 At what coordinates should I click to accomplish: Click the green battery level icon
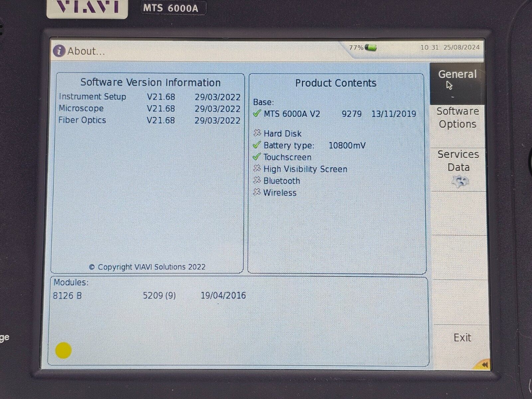pos(371,48)
